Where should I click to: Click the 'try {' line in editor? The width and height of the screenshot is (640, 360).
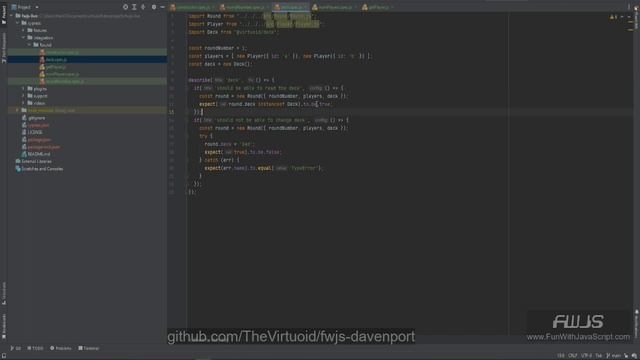206,136
